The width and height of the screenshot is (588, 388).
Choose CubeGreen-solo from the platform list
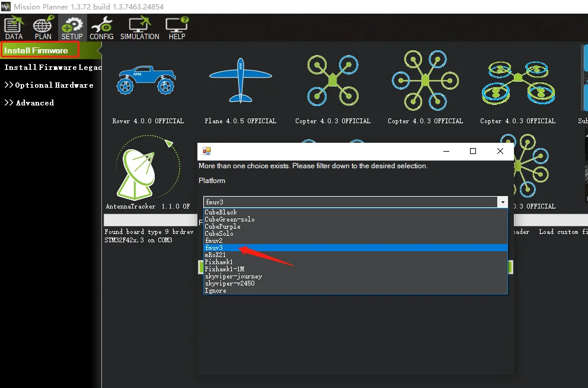pos(356,219)
